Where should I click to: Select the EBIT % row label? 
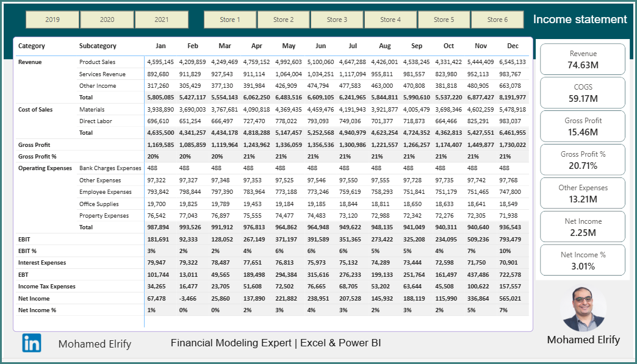[27, 251]
